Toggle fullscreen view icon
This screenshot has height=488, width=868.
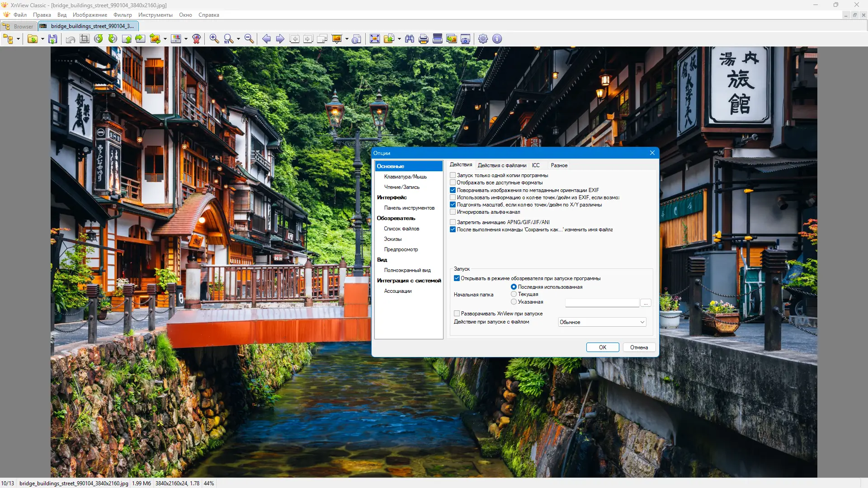(x=375, y=39)
